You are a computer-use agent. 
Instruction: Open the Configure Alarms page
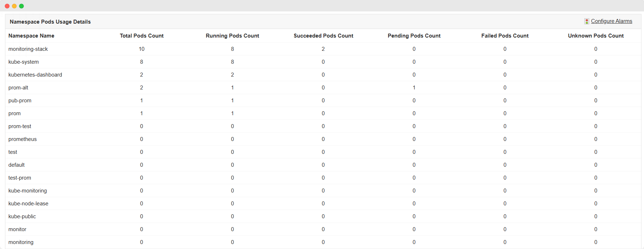pyautogui.click(x=612, y=21)
